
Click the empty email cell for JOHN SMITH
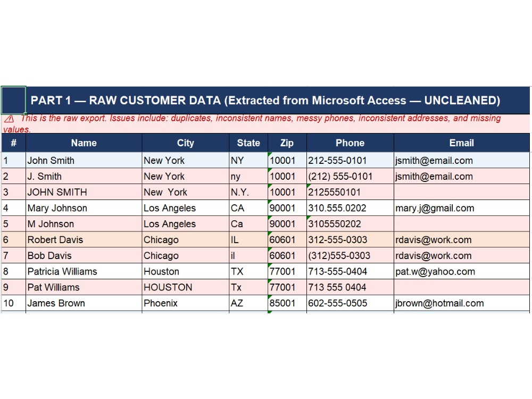coord(462,192)
